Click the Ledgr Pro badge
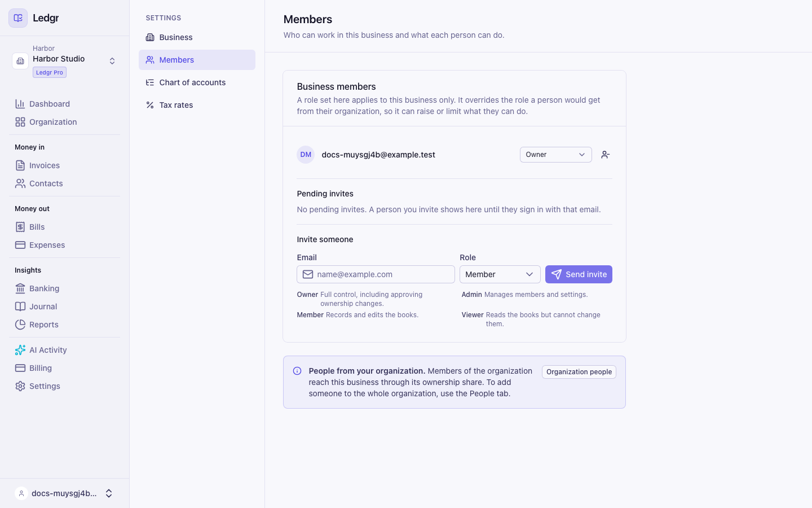This screenshot has width=812, height=508. [50, 72]
